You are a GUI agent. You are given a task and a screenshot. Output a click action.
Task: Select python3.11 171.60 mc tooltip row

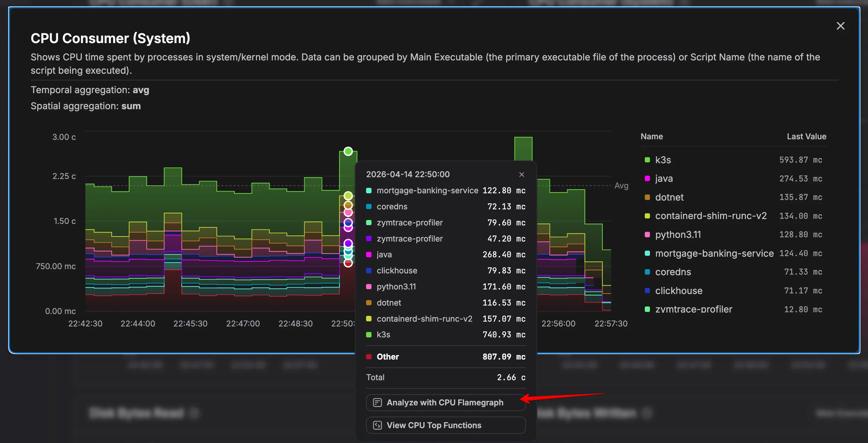coord(446,286)
